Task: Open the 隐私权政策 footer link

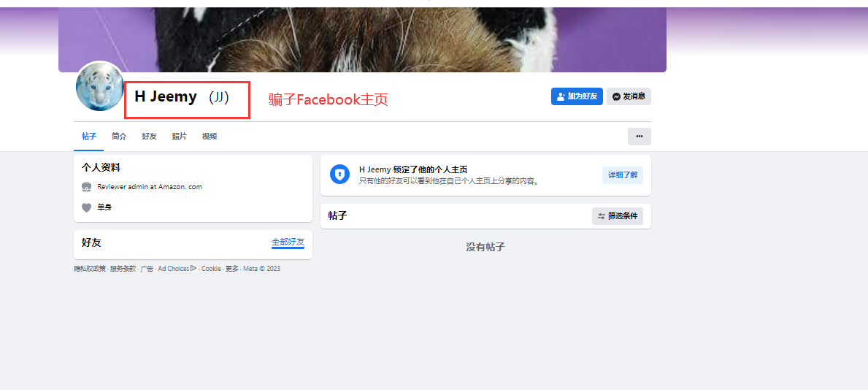Action: pyautogui.click(x=90, y=269)
